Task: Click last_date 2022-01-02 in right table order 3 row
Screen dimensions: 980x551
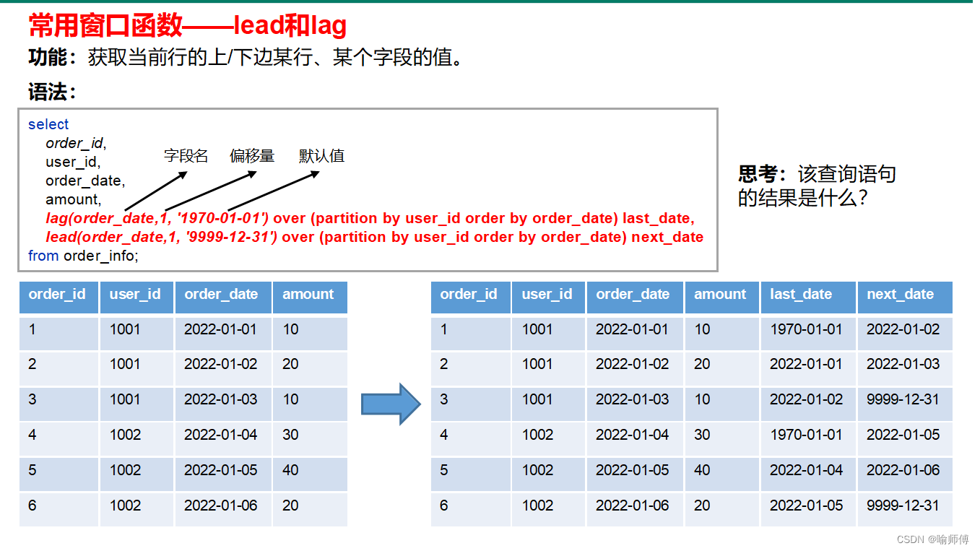Action: pos(807,399)
